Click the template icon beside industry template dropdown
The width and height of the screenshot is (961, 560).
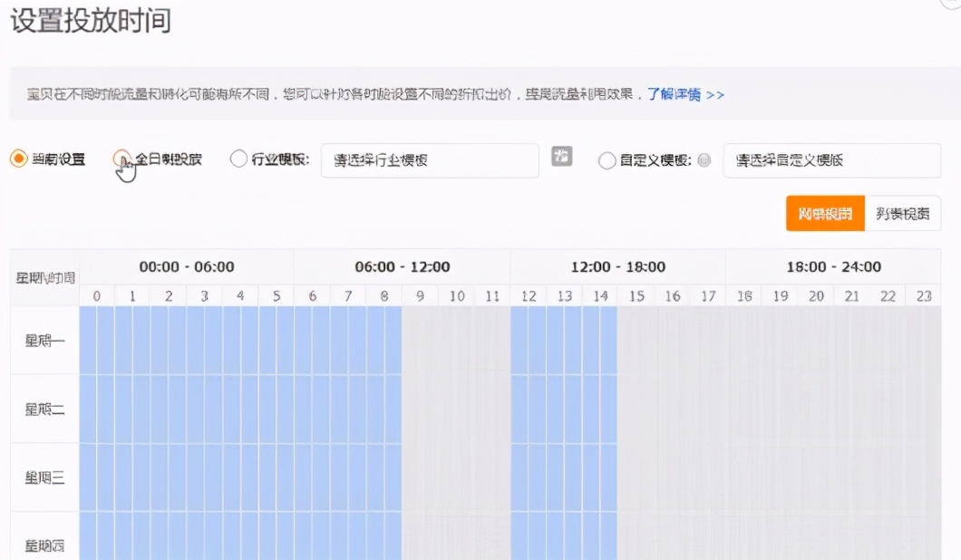[562, 157]
